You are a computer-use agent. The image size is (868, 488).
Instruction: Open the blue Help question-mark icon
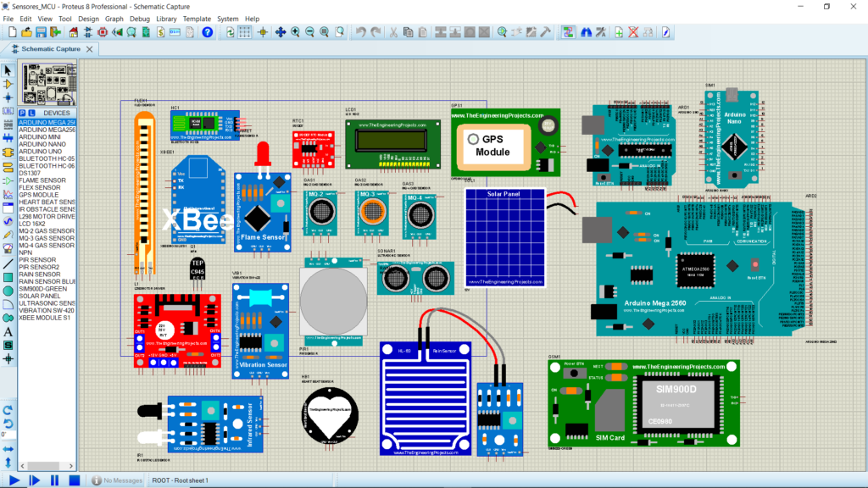click(x=207, y=32)
